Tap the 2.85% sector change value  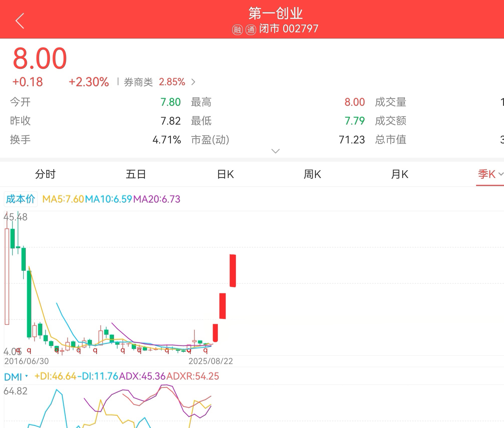tap(172, 82)
